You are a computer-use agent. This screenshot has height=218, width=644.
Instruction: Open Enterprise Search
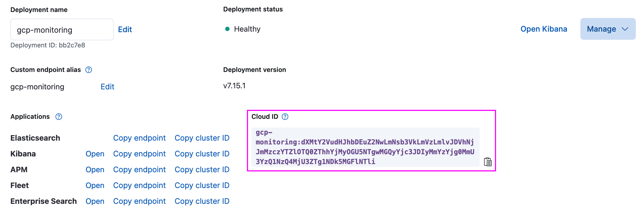coord(95,201)
